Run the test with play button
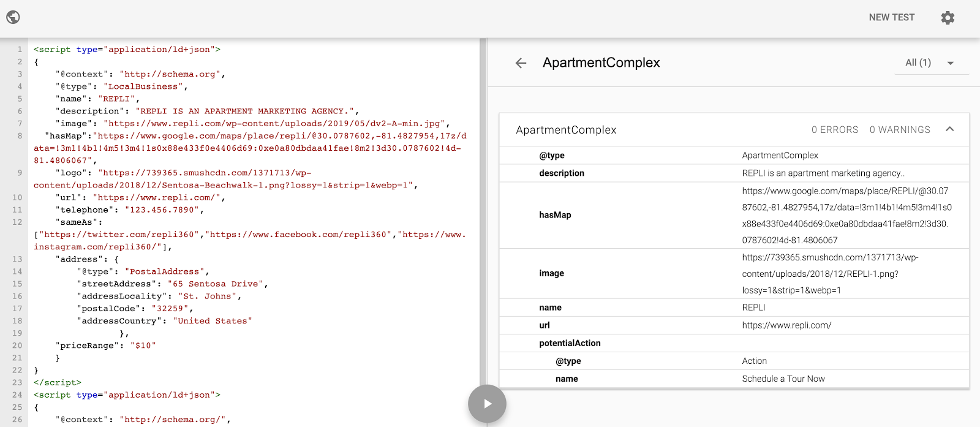 coord(487,404)
